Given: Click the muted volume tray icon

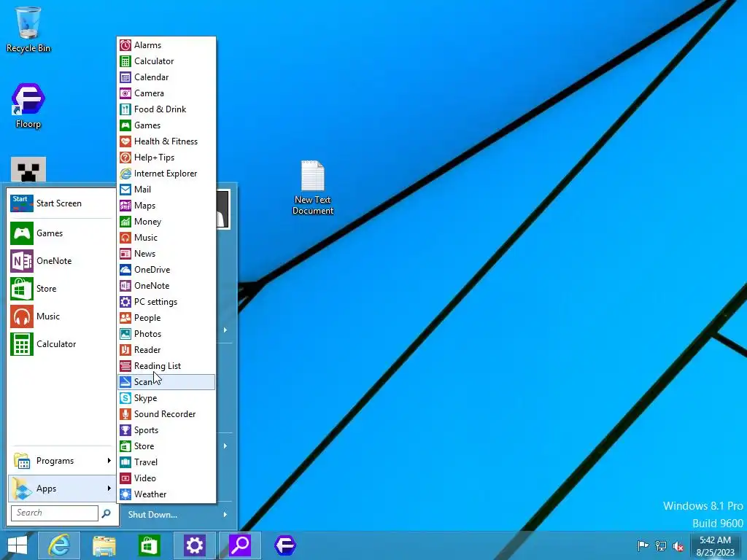Looking at the screenshot, I should click(678, 545).
